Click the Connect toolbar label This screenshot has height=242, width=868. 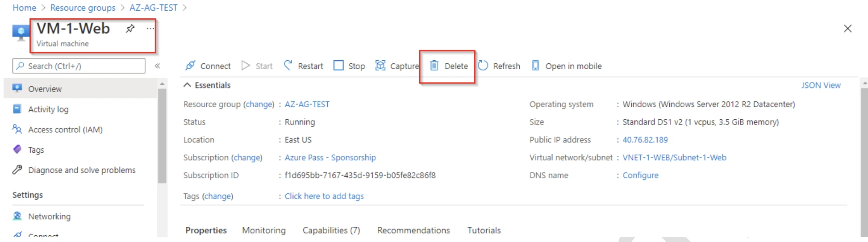point(215,66)
